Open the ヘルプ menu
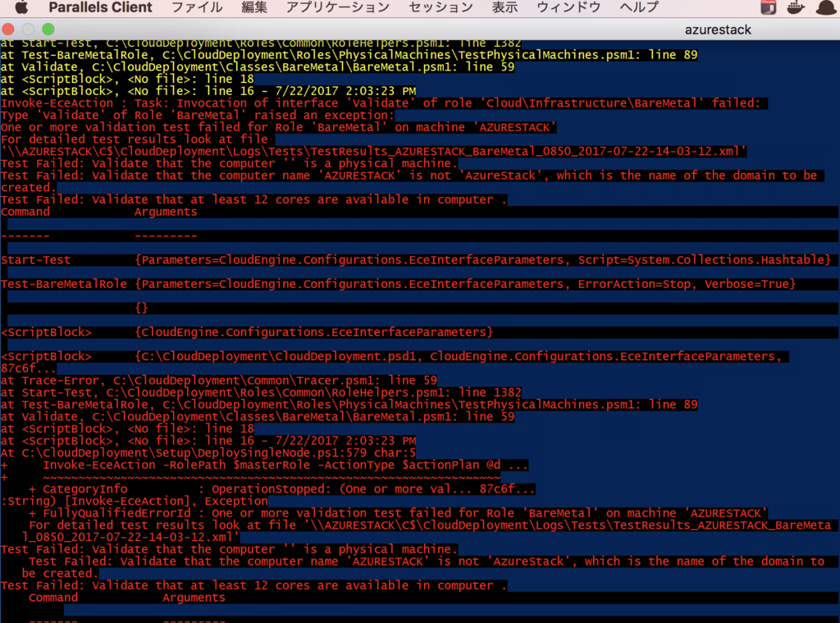Screen dimensions: 840x623 (x=639, y=7)
